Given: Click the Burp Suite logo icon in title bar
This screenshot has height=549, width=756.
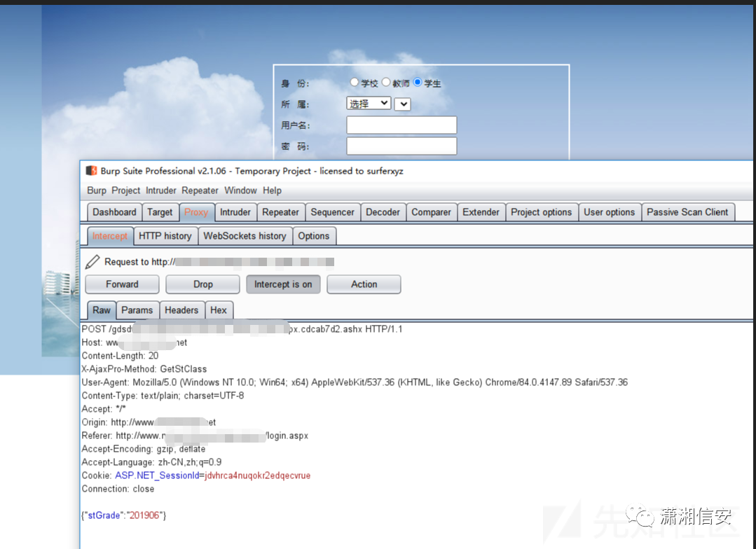Looking at the screenshot, I should [91, 171].
